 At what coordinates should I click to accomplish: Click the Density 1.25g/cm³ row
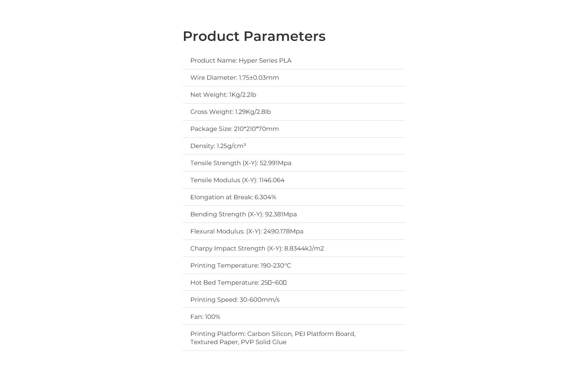coord(218,146)
